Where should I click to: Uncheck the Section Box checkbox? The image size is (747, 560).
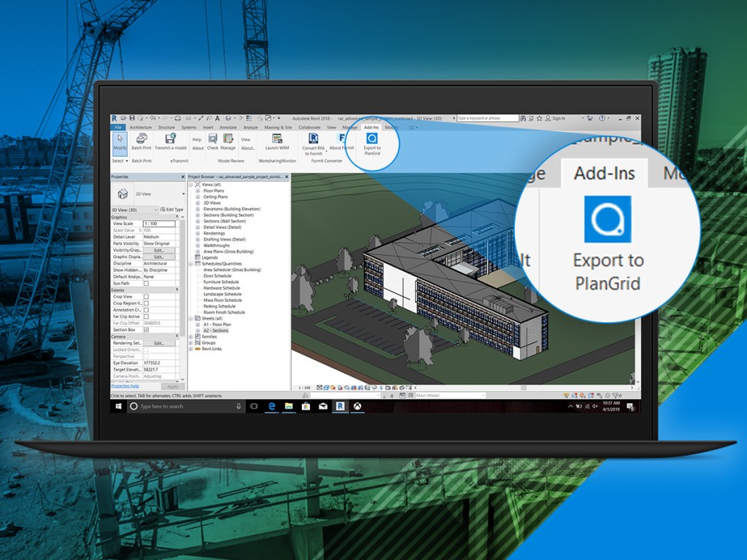pos(146,330)
